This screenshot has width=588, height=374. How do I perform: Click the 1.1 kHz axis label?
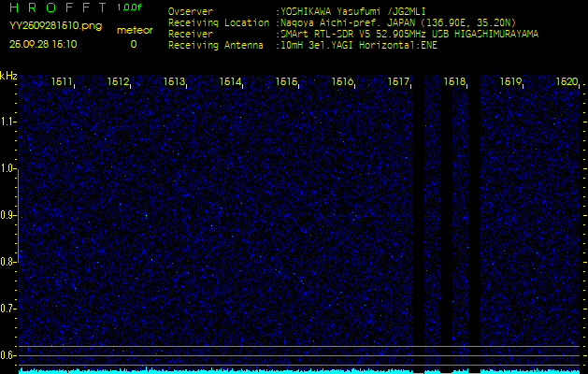click(x=7, y=122)
